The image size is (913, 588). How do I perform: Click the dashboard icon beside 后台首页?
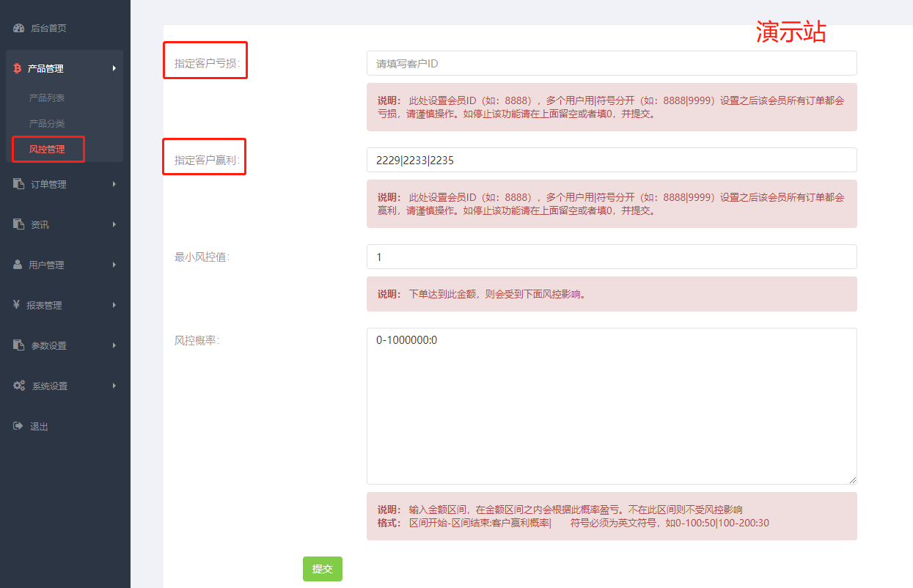click(18, 29)
